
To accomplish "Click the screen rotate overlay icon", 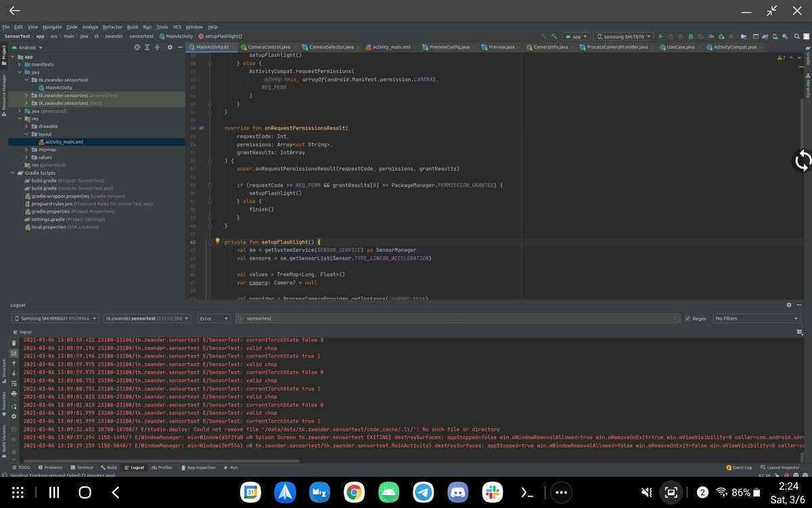I will [803, 161].
